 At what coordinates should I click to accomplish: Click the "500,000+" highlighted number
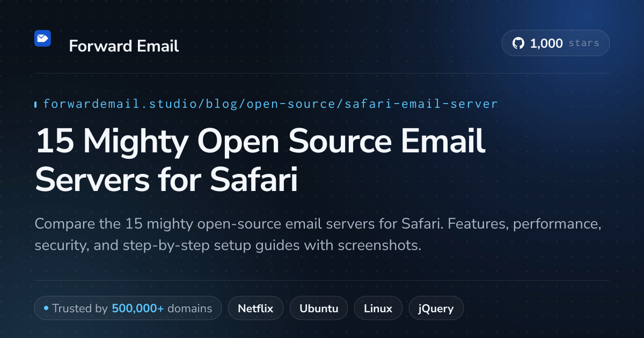tap(138, 308)
